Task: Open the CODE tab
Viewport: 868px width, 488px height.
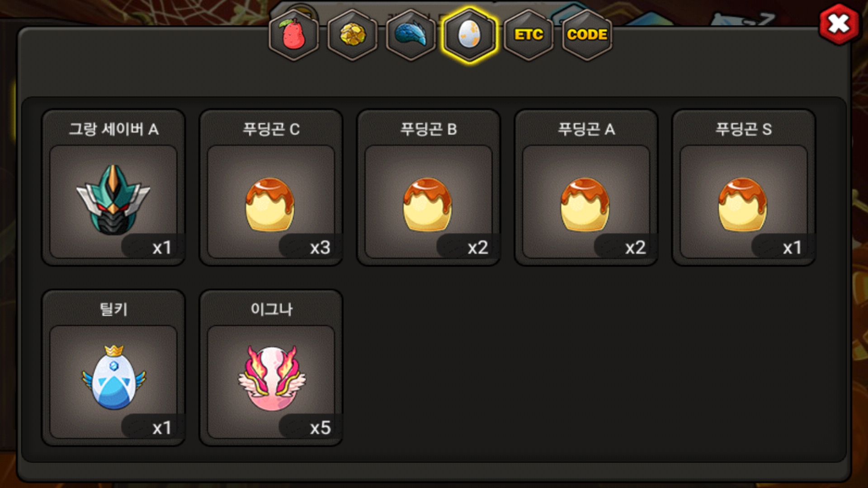Action: coord(587,35)
